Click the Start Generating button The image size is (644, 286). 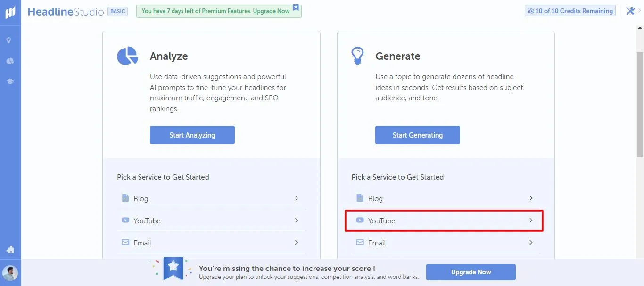417,135
